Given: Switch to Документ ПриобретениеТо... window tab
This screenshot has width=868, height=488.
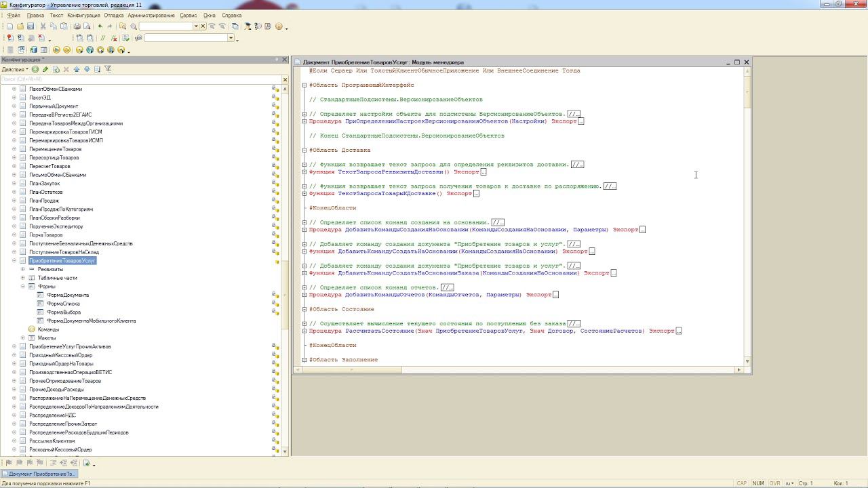Looking at the screenshot, I should [39, 474].
